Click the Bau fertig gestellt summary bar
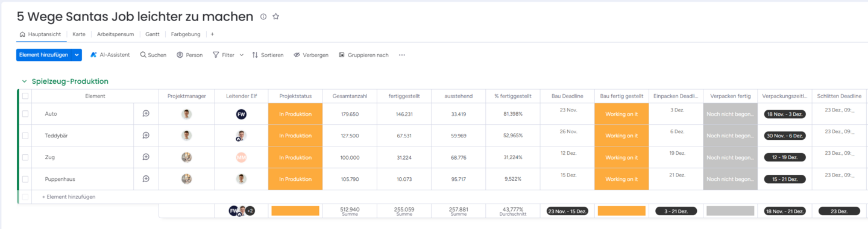Screen dimensions: 868x229 (x=621, y=211)
